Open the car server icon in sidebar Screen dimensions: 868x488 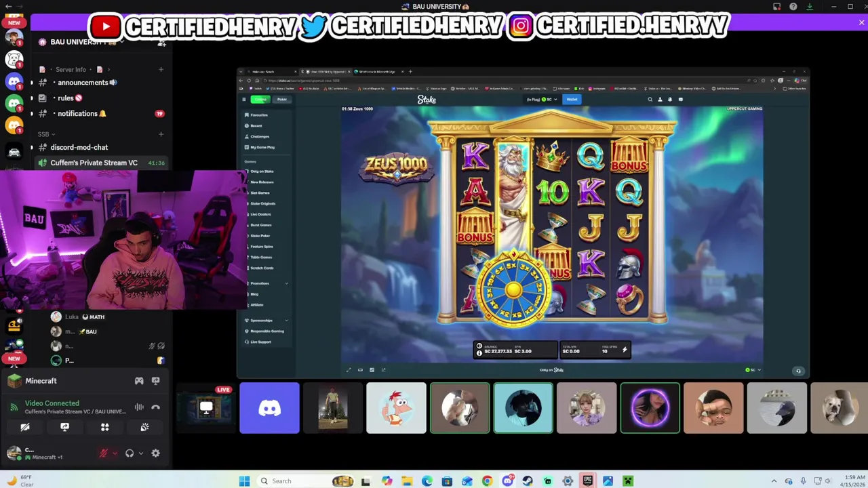click(14, 152)
